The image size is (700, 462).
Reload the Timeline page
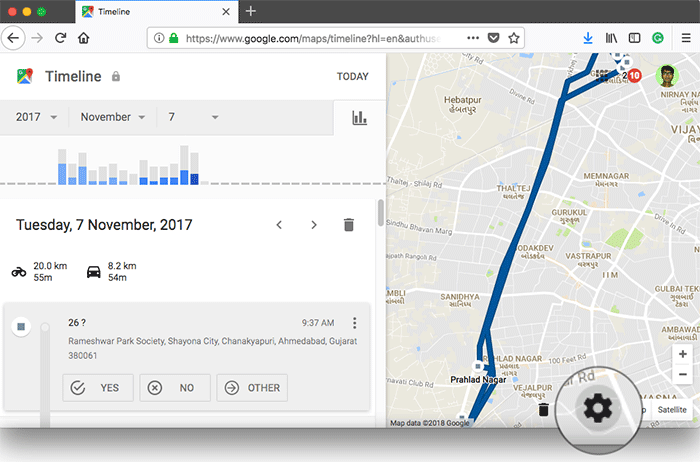pyautogui.click(x=61, y=38)
